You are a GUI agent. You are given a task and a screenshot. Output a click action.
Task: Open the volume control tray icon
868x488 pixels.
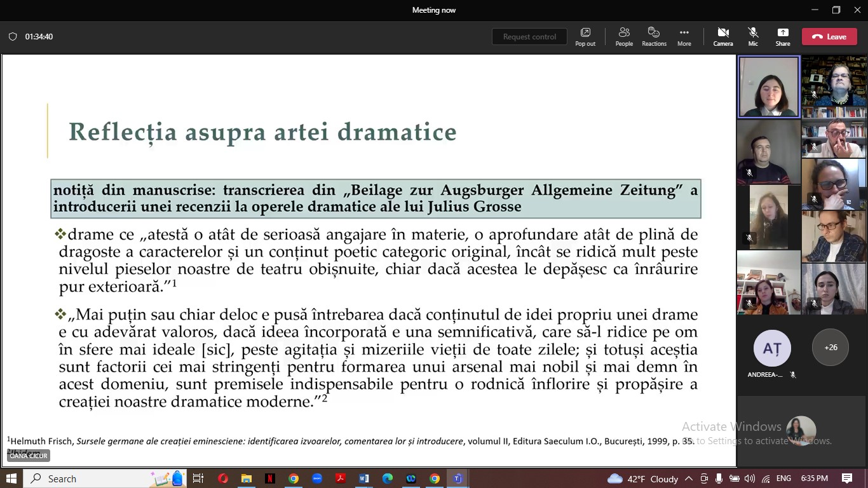pyautogui.click(x=750, y=479)
